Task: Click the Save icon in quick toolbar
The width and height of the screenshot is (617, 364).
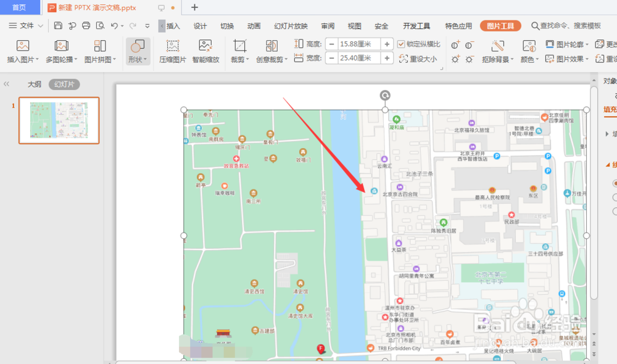Action: pos(58,25)
